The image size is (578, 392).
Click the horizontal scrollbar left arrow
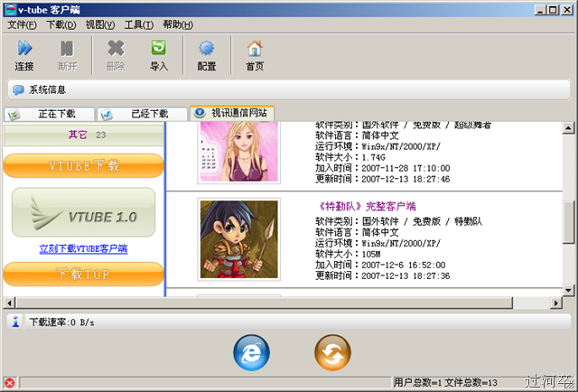click(10, 303)
